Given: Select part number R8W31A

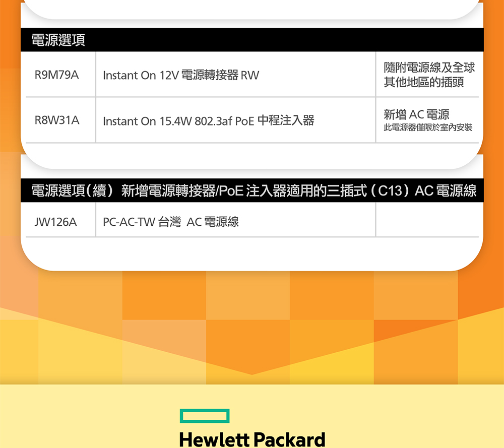Looking at the screenshot, I should [56, 120].
